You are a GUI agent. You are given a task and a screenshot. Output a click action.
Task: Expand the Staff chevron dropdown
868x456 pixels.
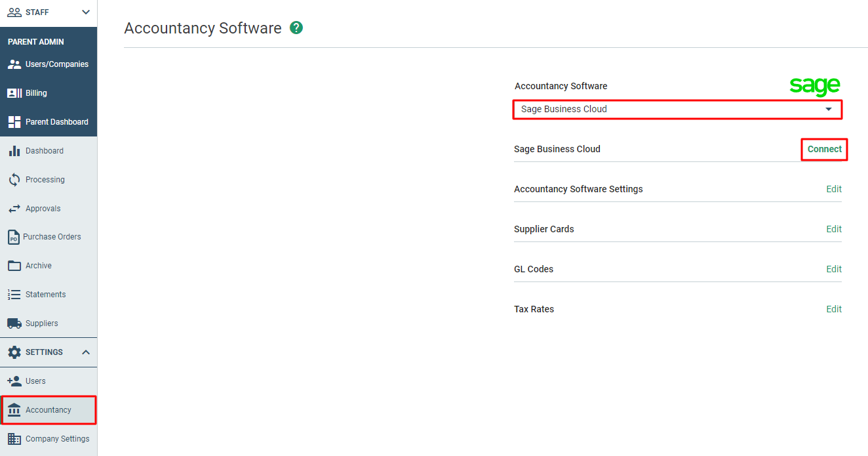pyautogui.click(x=86, y=12)
